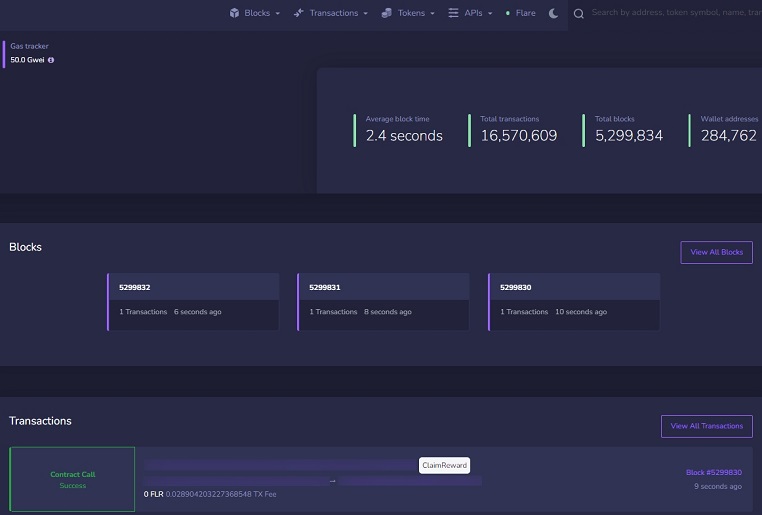Image resolution: width=762 pixels, height=515 pixels.
Task: Click the View All Blocks button
Action: click(716, 252)
